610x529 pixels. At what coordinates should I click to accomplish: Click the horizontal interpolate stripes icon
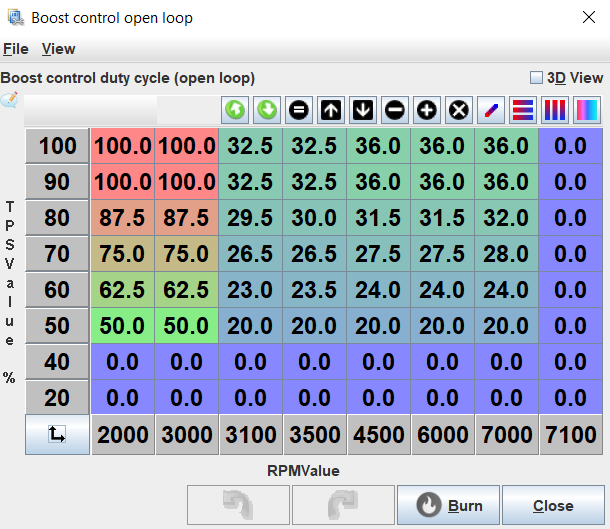(x=523, y=110)
